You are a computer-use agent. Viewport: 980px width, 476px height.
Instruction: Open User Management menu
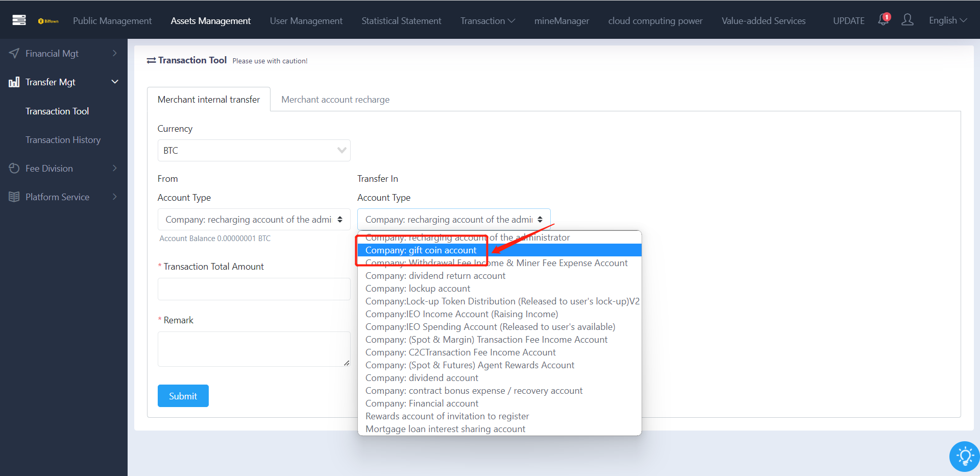click(x=306, y=20)
